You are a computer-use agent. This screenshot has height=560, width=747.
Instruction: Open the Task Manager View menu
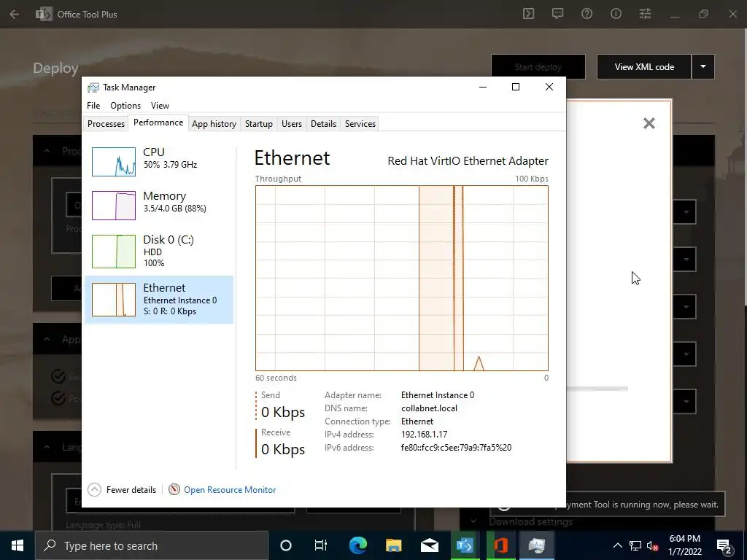(x=160, y=106)
